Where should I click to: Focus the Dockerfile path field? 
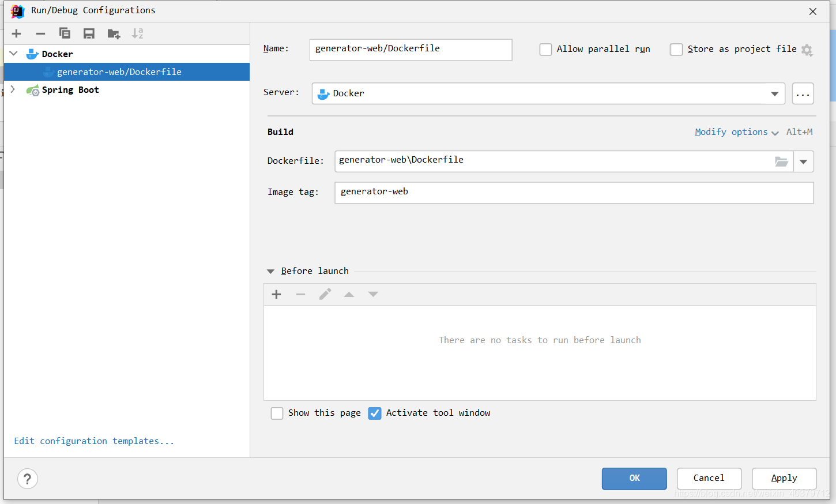(564, 161)
